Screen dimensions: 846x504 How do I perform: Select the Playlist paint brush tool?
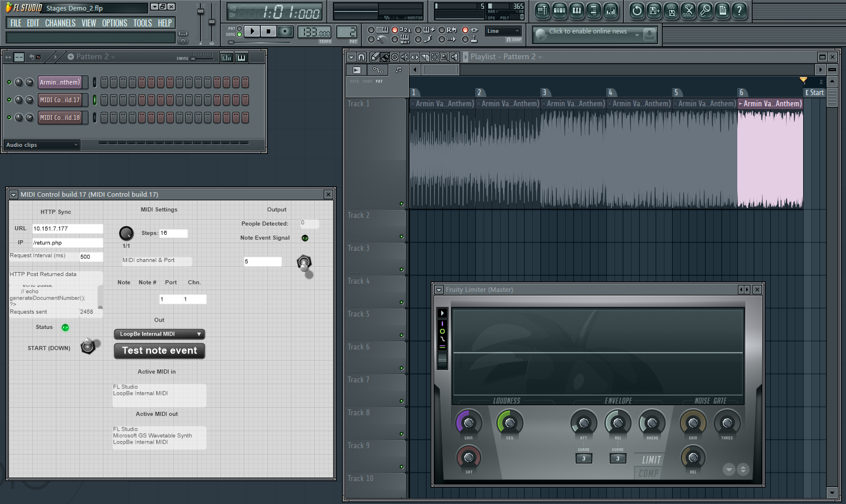pos(385,57)
